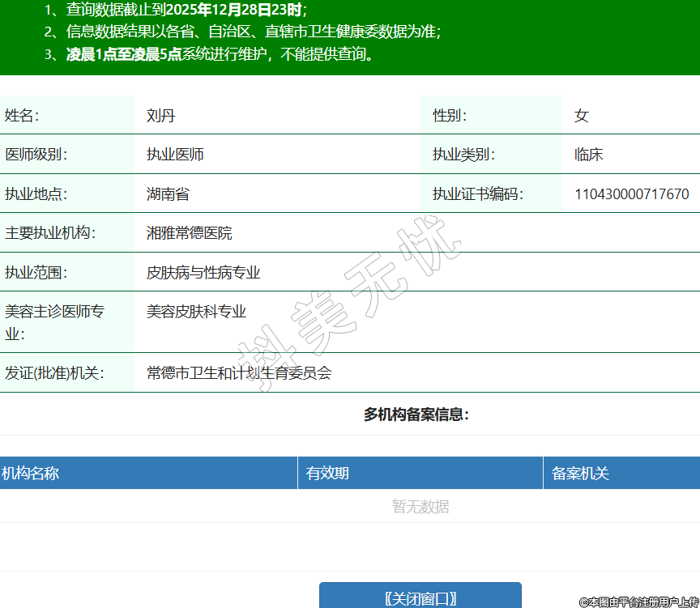Click the 关闭窗口 button

click(x=420, y=598)
